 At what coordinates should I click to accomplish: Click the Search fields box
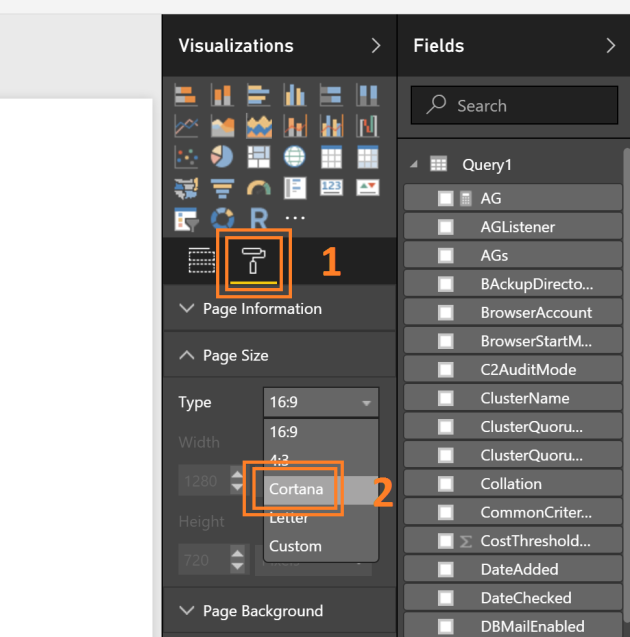click(514, 105)
